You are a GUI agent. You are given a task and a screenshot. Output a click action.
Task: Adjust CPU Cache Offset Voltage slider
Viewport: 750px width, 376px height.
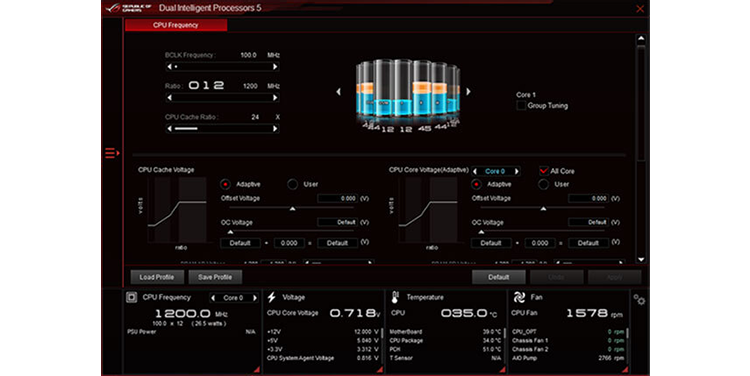(x=292, y=209)
